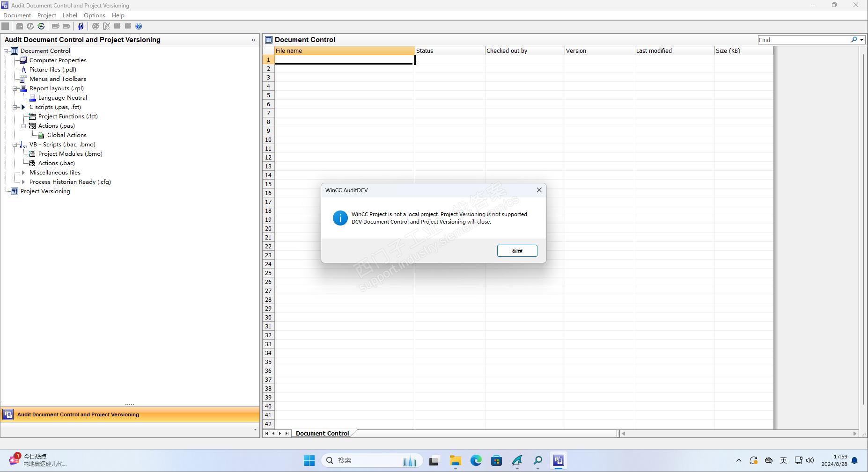Click the volume speaker tray icon
Image resolution: width=868 pixels, height=472 pixels.
(810, 461)
